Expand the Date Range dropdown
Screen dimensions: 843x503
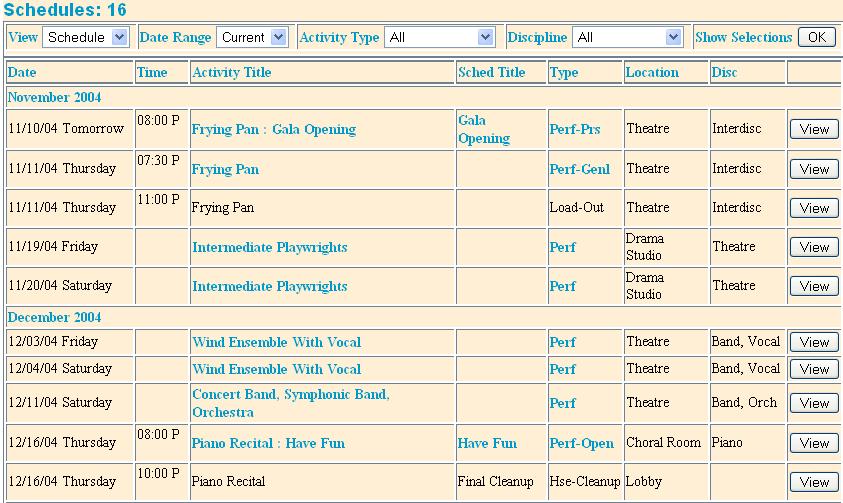point(254,38)
